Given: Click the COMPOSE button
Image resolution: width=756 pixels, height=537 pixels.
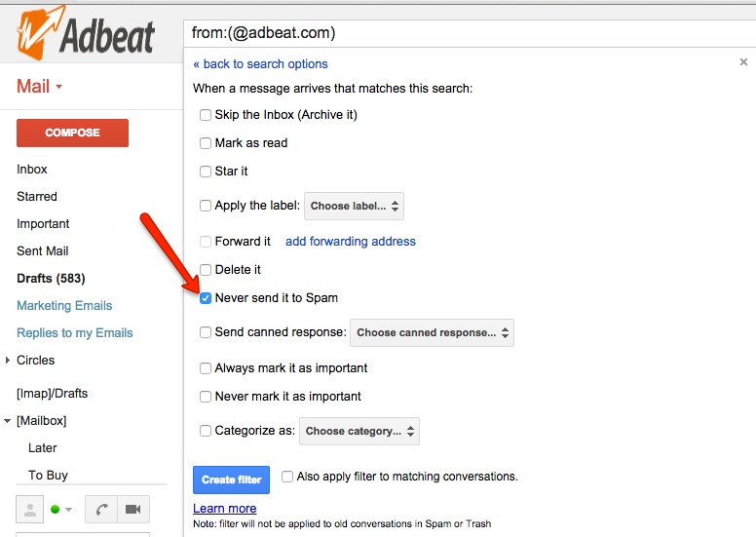Looking at the screenshot, I should [72, 133].
